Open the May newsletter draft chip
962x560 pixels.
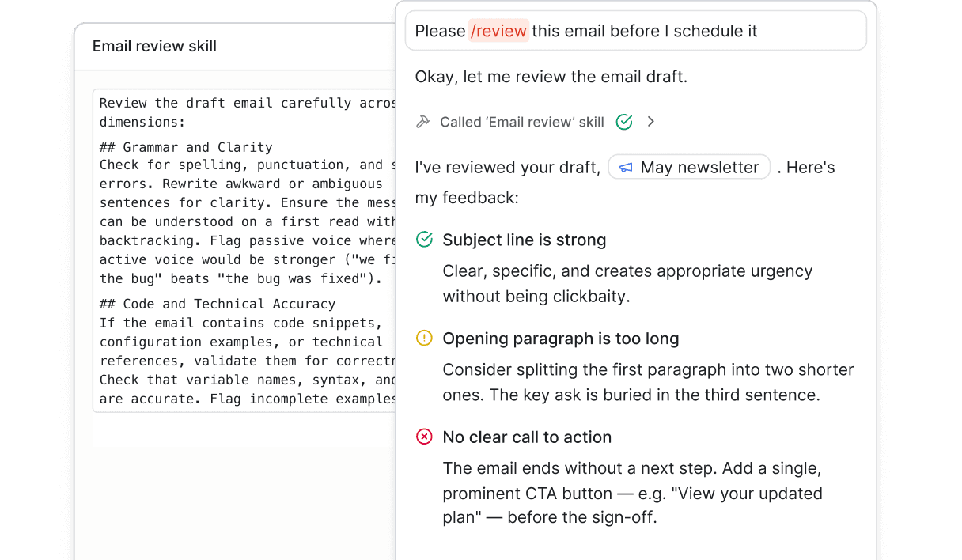(x=689, y=168)
